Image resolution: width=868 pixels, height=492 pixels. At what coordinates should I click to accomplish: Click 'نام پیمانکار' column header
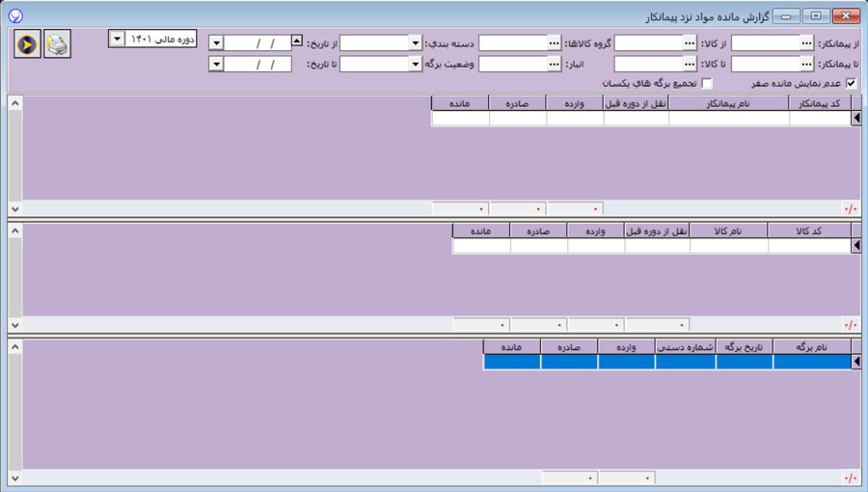(728, 102)
